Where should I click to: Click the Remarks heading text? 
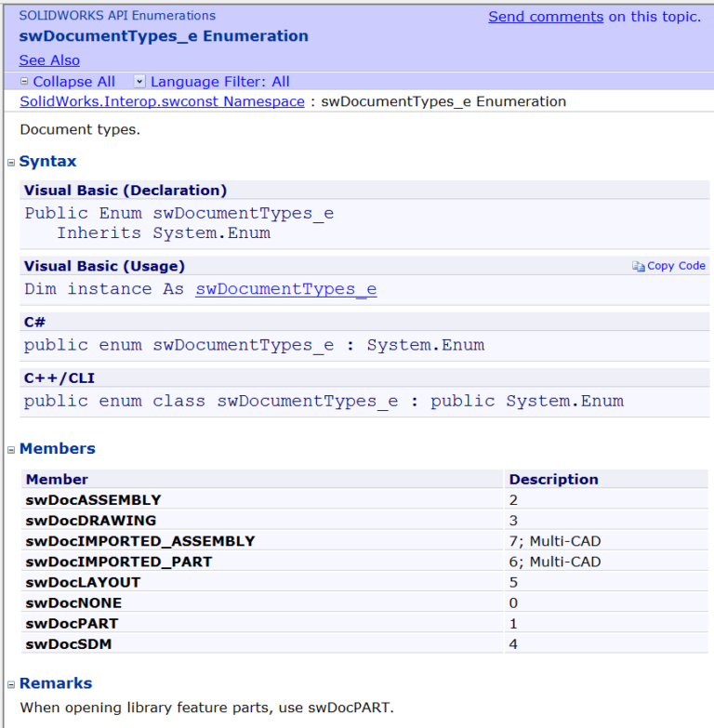click(56, 683)
